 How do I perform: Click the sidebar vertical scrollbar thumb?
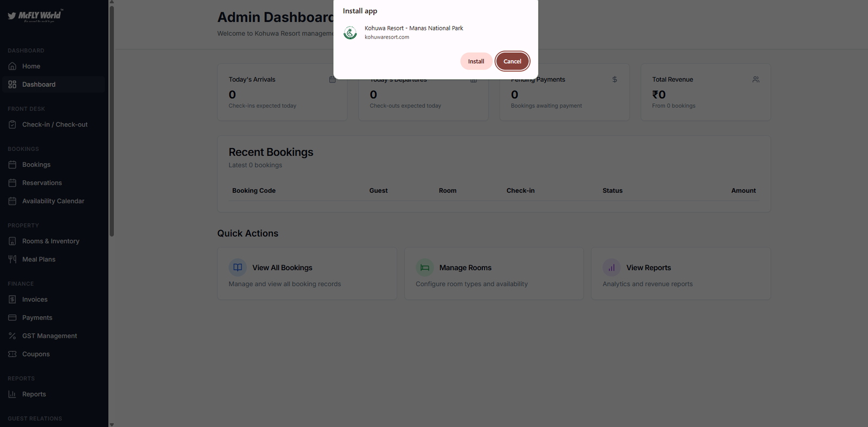112,120
